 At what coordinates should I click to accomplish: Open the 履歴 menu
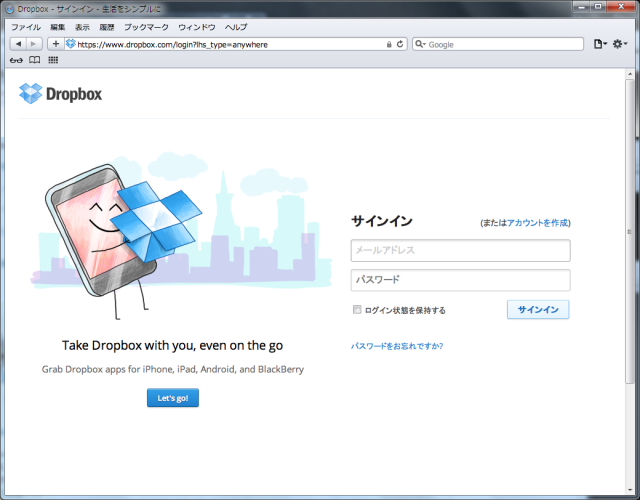(x=107, y=27)
